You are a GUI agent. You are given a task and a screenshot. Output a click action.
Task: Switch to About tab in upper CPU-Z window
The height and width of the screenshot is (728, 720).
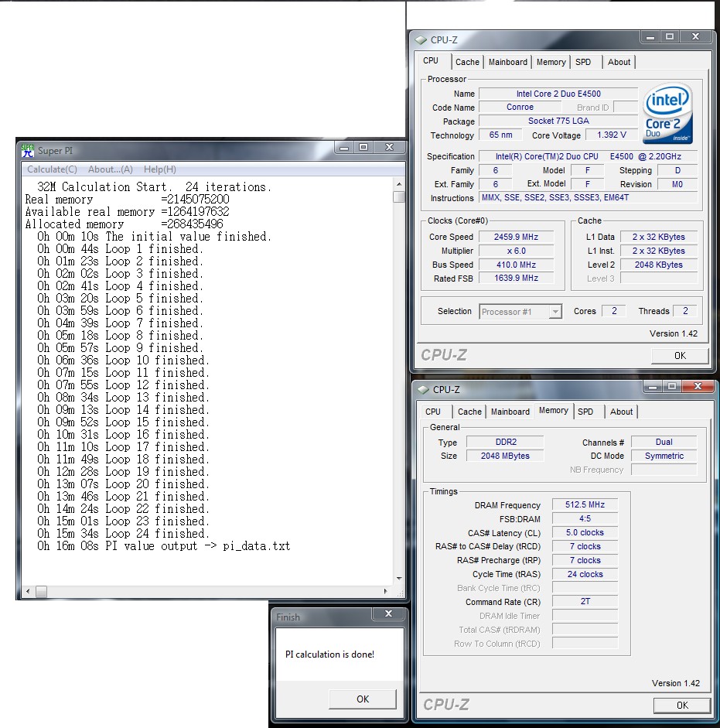pos(619,62)
